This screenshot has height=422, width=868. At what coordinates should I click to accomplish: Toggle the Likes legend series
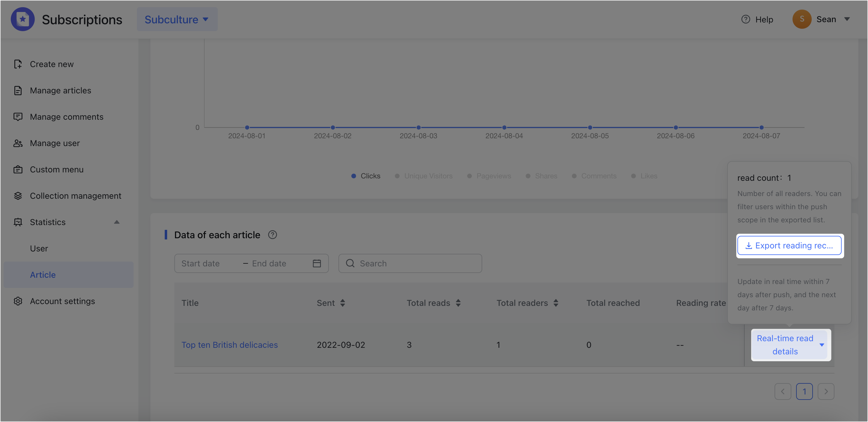pyautogui.click(x=644, y=176)
